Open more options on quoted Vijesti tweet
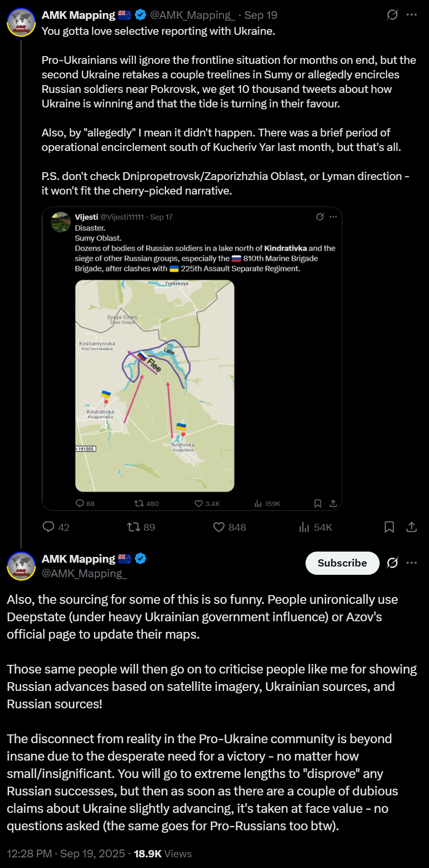Viewport: 429px width, 868px height. pyautogui.click(x=333, y=217)
